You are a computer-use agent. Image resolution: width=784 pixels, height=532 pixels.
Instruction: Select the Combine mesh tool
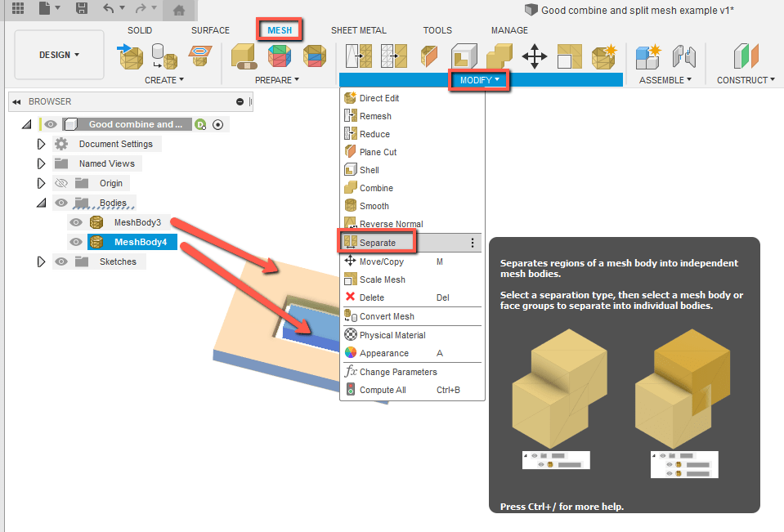click(376, 187)
